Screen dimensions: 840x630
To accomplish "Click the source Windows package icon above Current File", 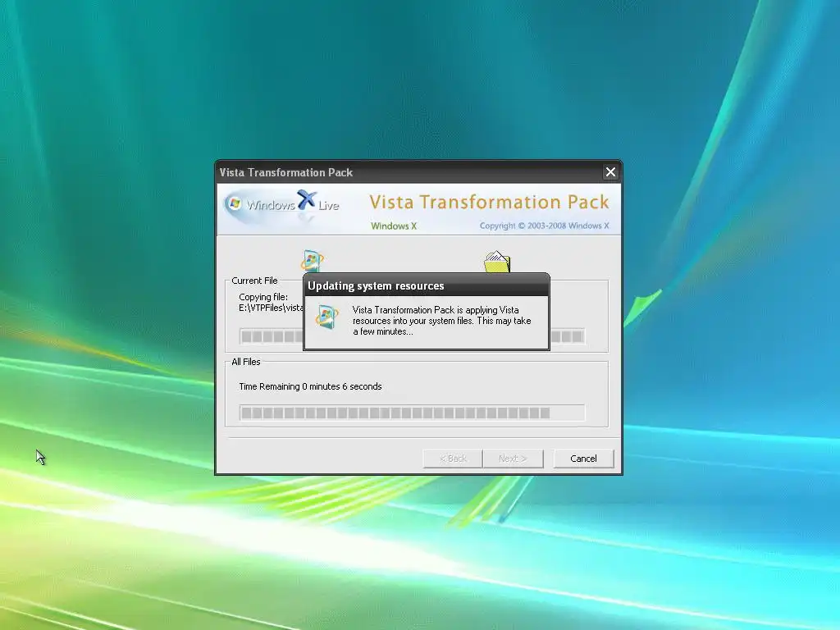I will pos(312,262).
